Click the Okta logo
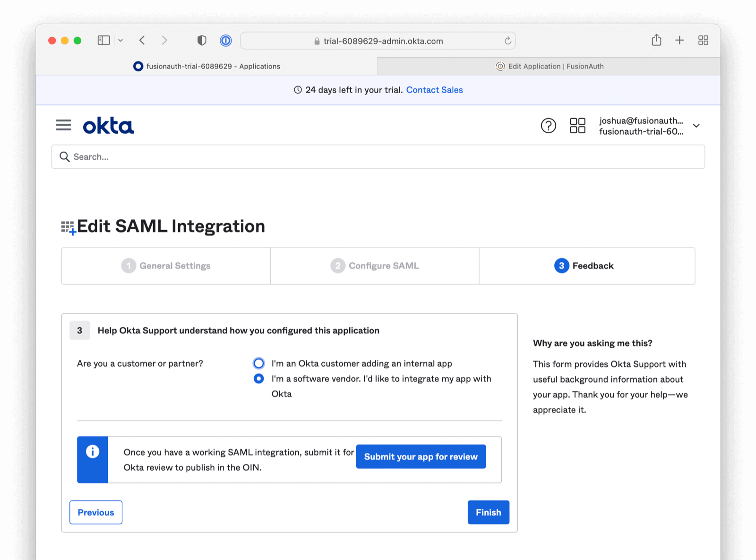The width and height of the screenshot is (756, 560). point(108,126)
